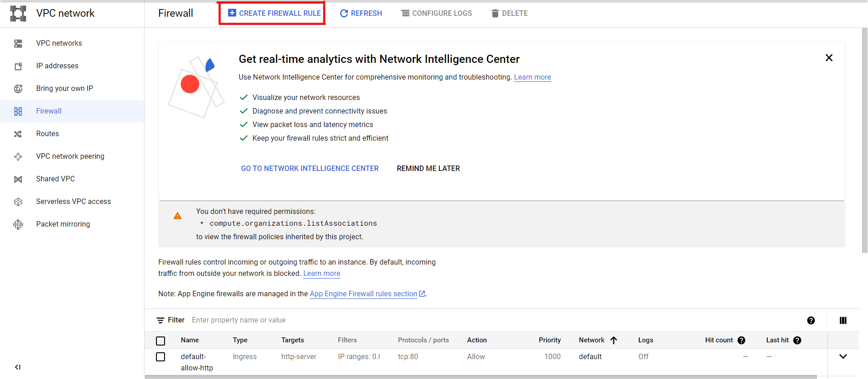Open the filter help question icon
868x379 pixels.
coord(811,320)
